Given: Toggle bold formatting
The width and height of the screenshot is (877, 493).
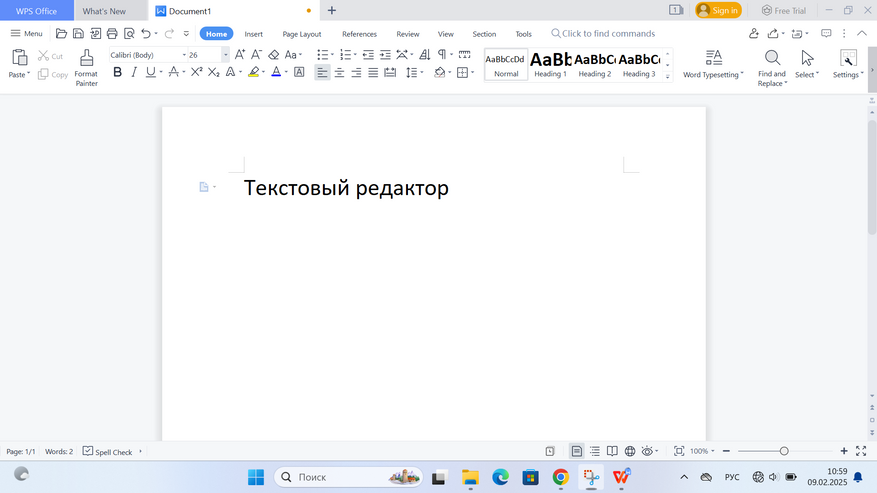Looking at the screenshot, I should 117,73.
